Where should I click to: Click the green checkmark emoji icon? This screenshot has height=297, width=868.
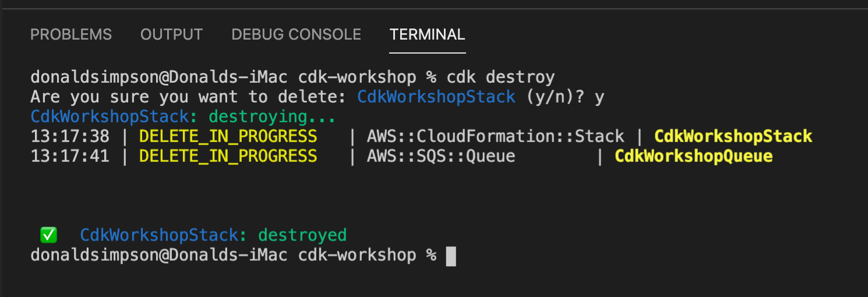[48, 235]
